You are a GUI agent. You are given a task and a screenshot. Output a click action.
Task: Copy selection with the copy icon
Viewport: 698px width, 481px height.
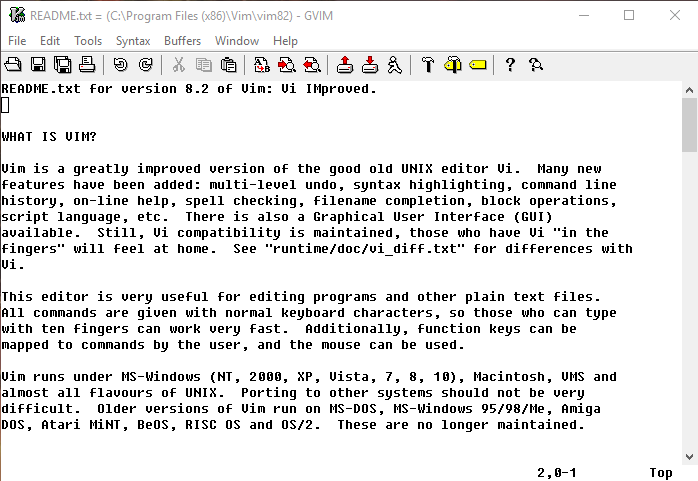(x=204, y=65)
